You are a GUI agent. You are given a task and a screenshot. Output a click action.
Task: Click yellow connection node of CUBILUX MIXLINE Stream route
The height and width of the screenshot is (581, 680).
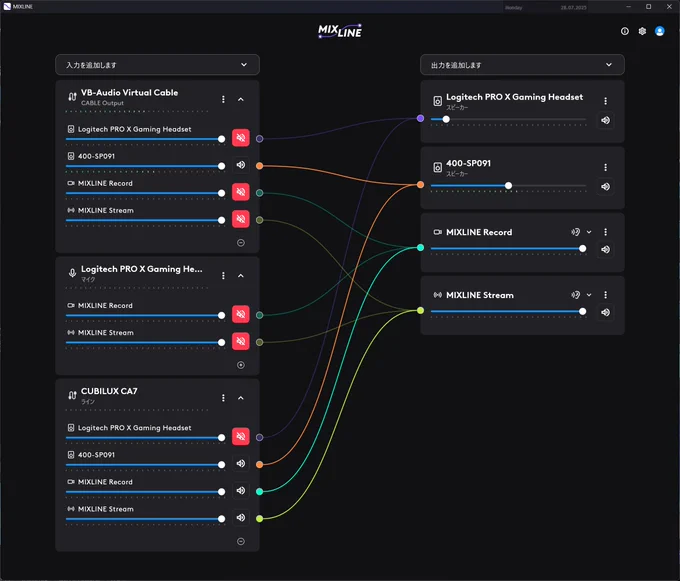tap(259, 519)
